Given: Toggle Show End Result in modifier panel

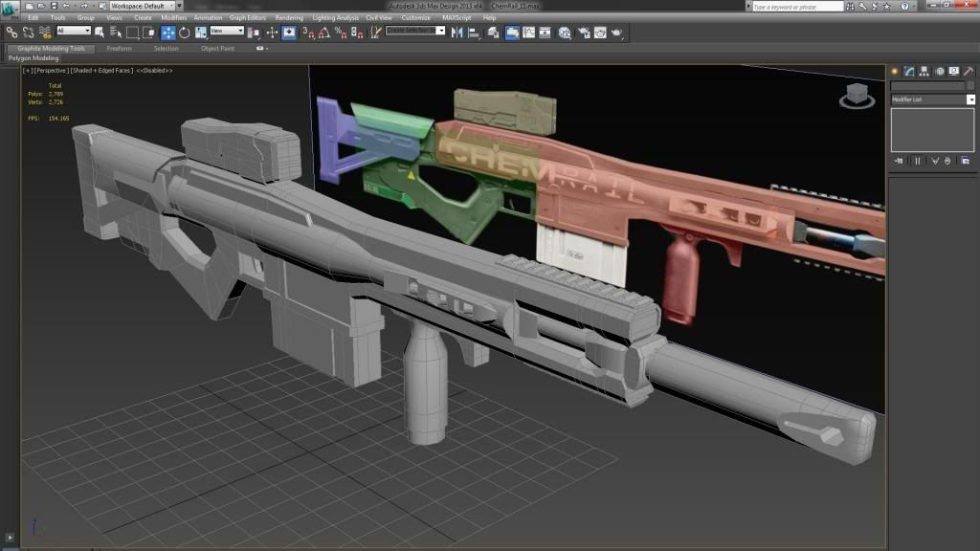Looking at the screenshot, I should click(918, 161).
